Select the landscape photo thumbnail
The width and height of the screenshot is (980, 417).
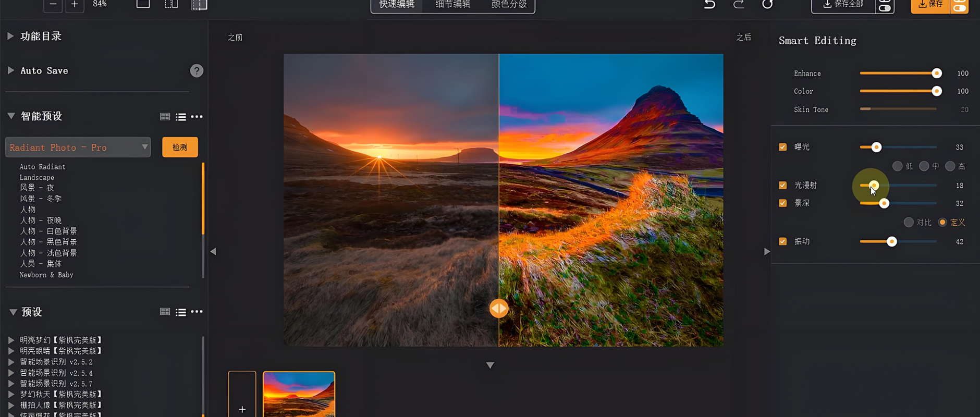point(299,394)
